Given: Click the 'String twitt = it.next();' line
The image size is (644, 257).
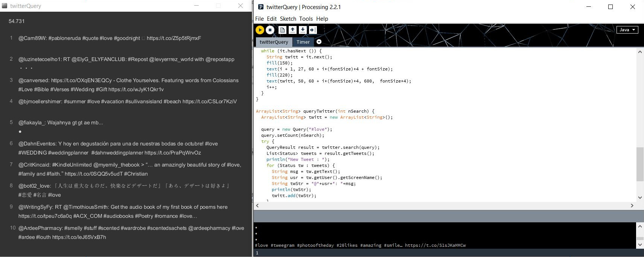Looking at the screenshot, I should coord(299,57).
